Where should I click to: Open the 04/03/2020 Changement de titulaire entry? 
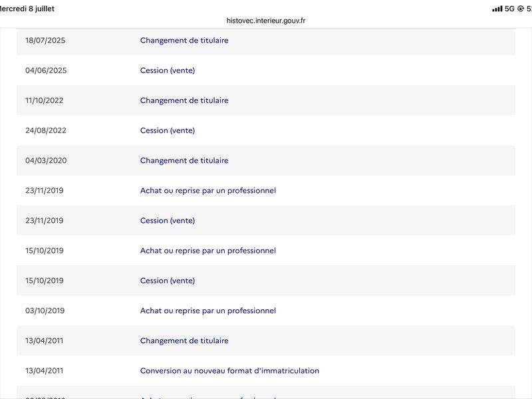[x=266, y=160]
